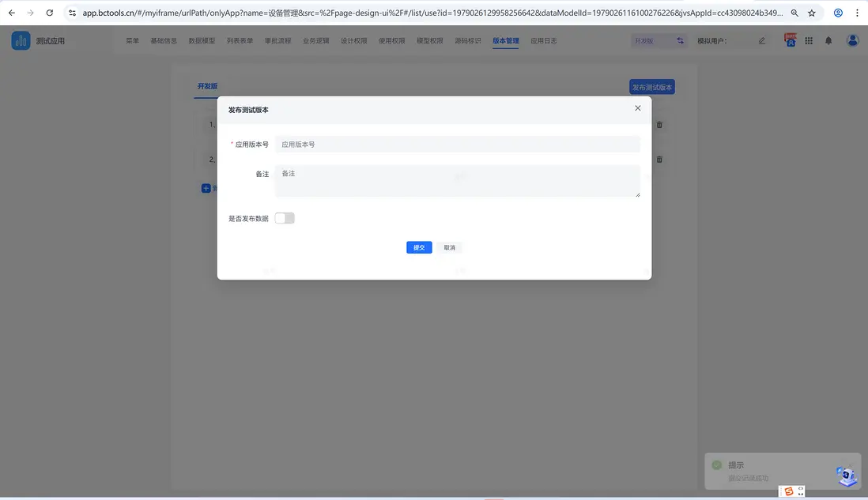This screenshot has height=500, width=868.
Task: Click the green success check icon in toast
Action: pyautogui.click(x=716, y=465)
